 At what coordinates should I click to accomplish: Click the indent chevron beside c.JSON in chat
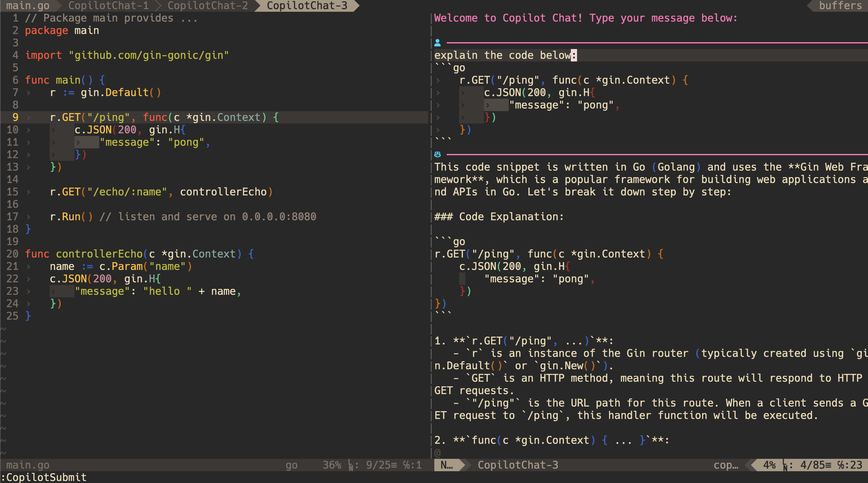[463, 92]
